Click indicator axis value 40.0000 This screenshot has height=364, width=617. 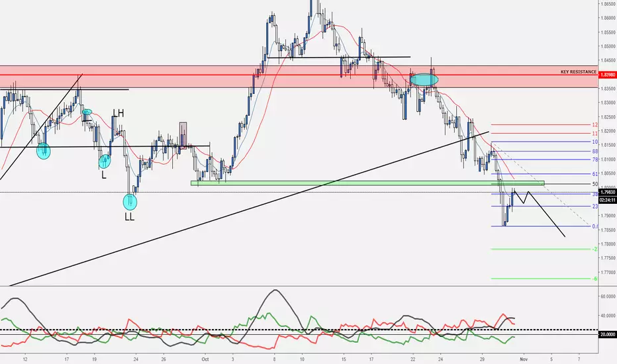[x=608, y=316]
